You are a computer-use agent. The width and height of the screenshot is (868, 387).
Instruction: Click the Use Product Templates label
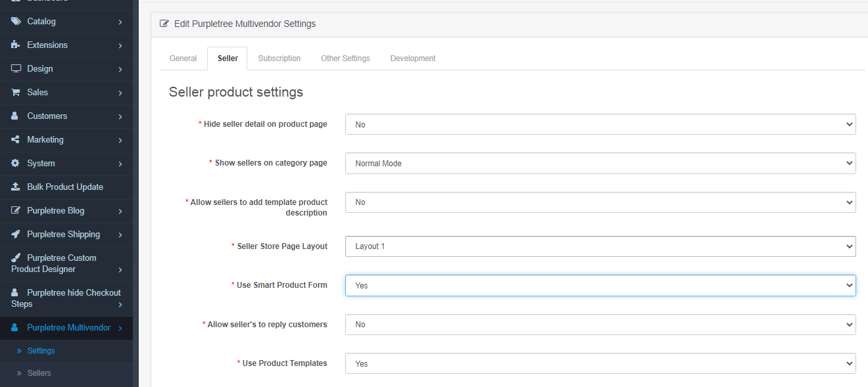tap(285, 363)
